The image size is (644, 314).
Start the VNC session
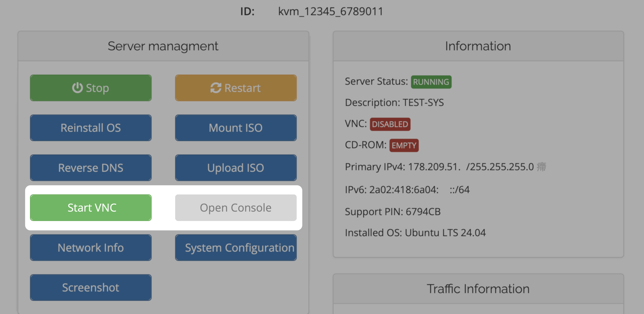91,208
